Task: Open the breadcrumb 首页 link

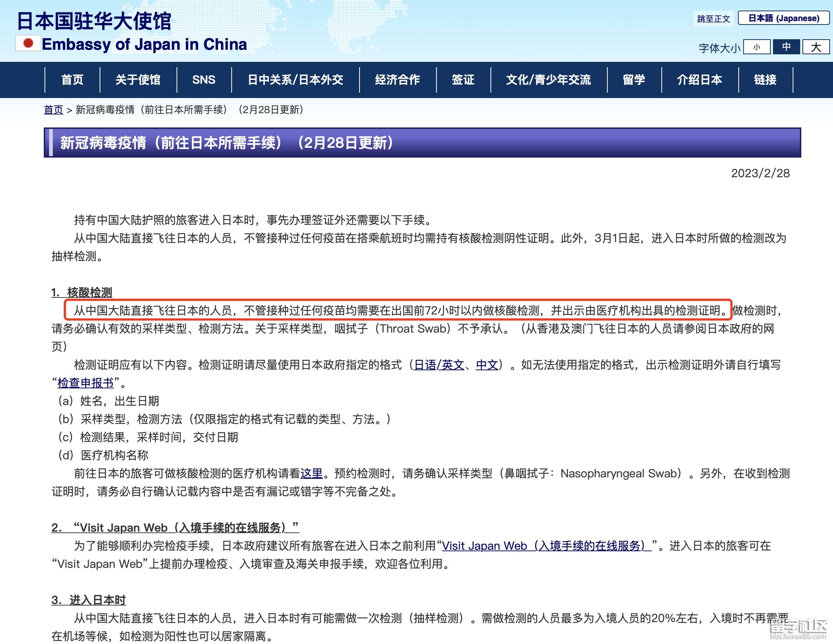Action: click(x=54, y=110)
